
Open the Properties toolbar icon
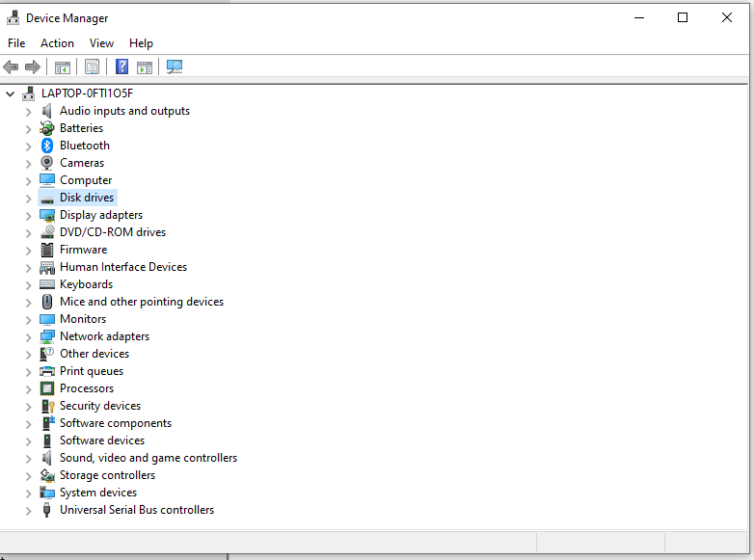tap(92, 67)
